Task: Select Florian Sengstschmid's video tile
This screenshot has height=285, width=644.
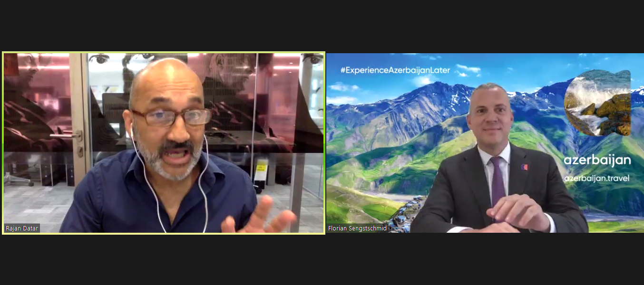Action: [x=485, y=143]
